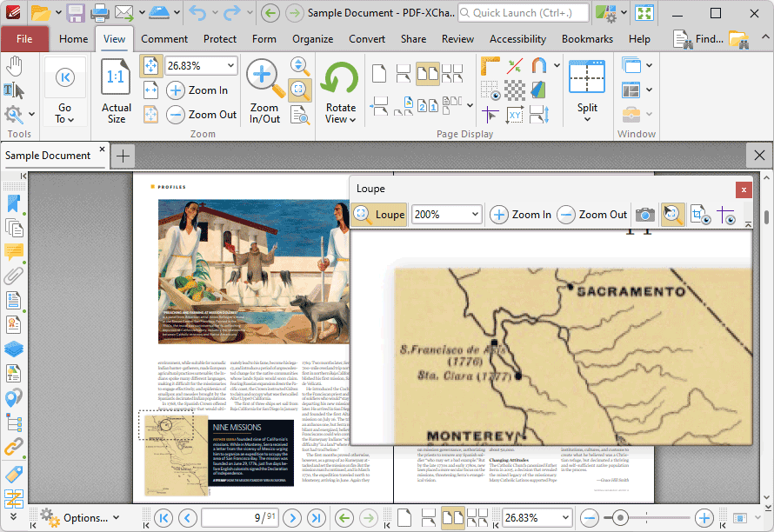Open the Zoom In/Out tool

pos(264,90)
